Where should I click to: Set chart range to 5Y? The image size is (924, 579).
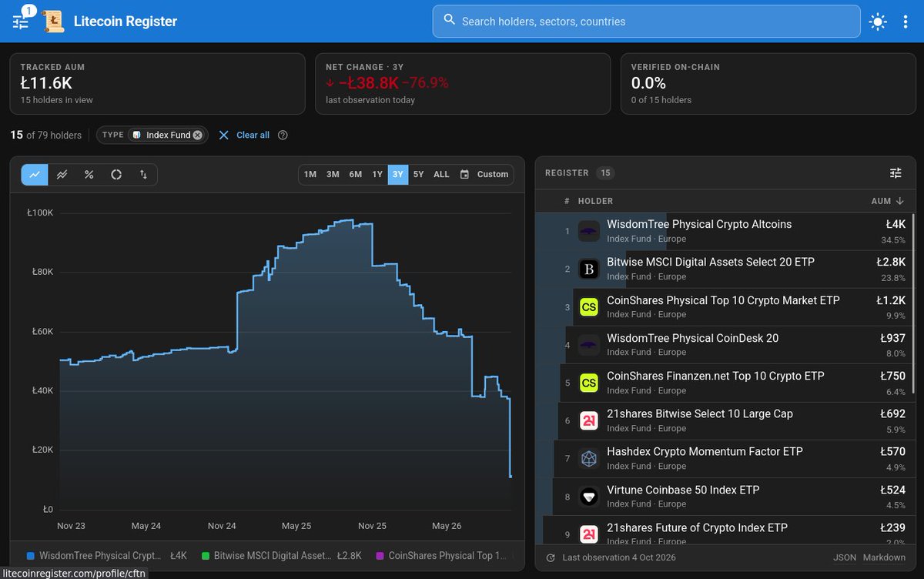coord(418,174)
